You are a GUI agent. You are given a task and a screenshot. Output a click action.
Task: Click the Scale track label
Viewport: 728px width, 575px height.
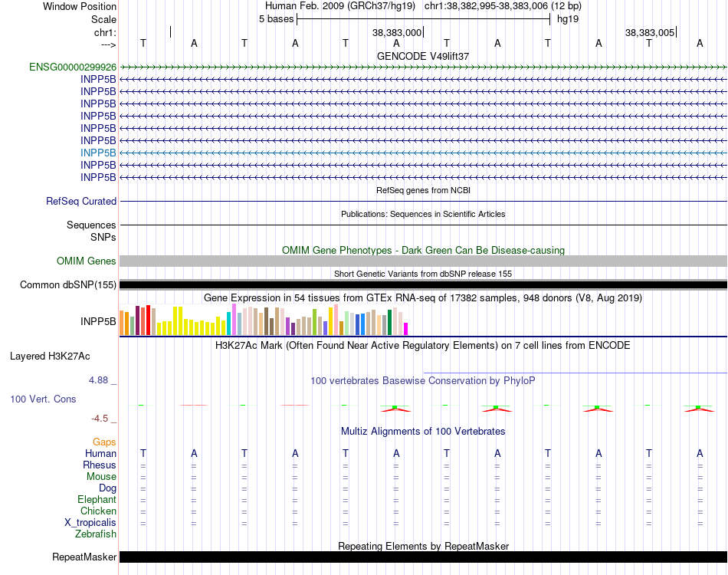click(x=103, y=19)
